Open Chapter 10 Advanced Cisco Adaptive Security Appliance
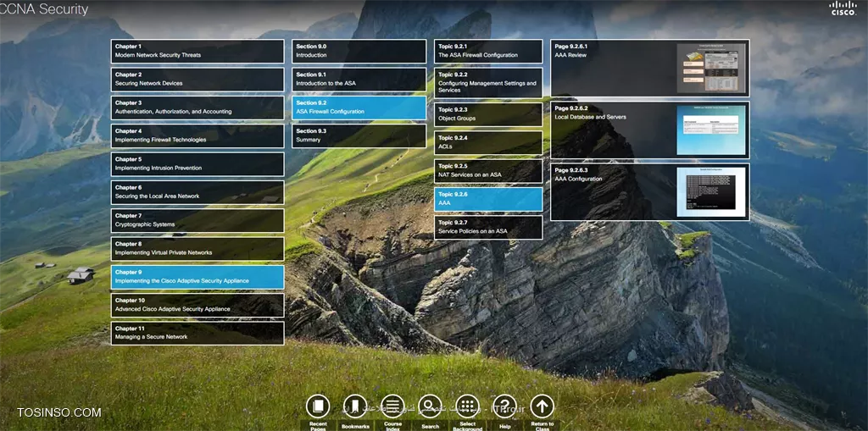The width and height of the screenshot is (868, 431). 198,305
